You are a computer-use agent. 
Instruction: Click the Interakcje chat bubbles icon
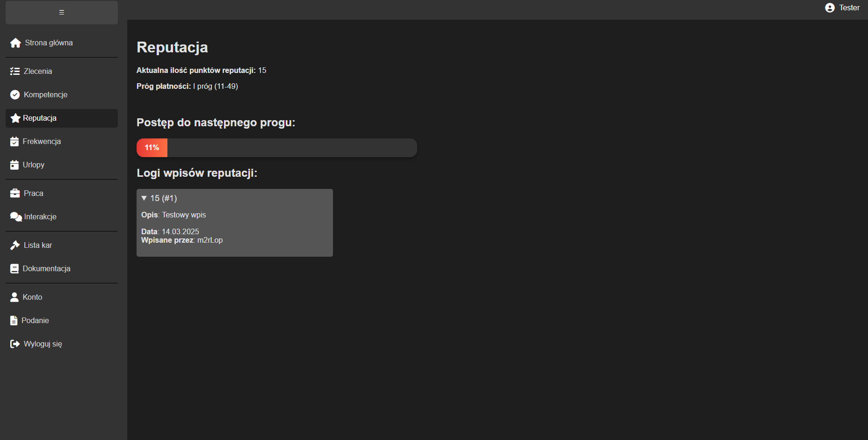pos(15,217)
